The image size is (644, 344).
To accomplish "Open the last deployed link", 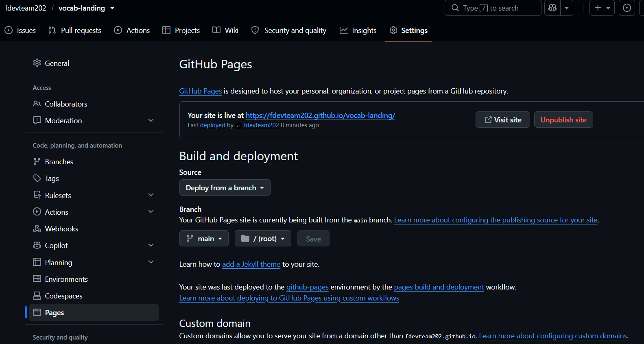I will click(x=212, y=125).
